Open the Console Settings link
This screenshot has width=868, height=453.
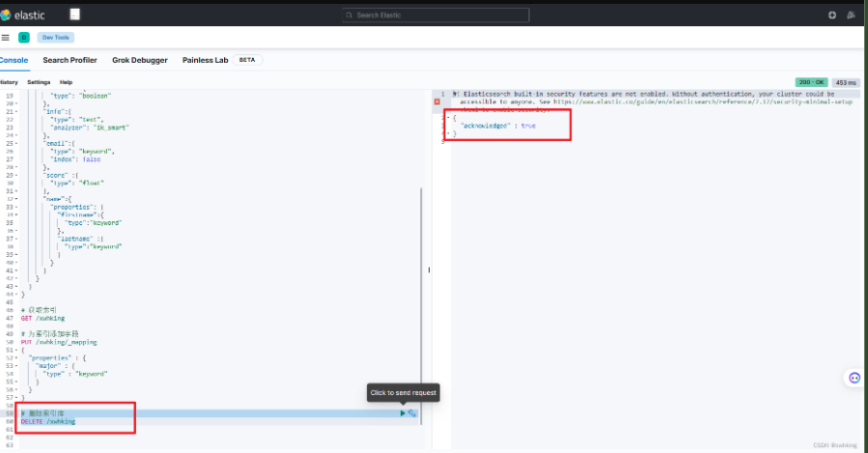coord(39,82)
